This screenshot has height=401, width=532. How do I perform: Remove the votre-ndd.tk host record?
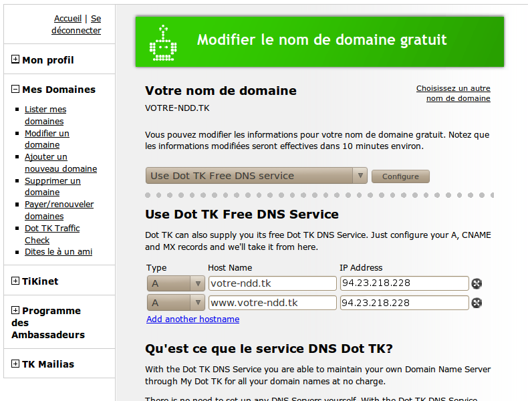(x=477, y=283)
